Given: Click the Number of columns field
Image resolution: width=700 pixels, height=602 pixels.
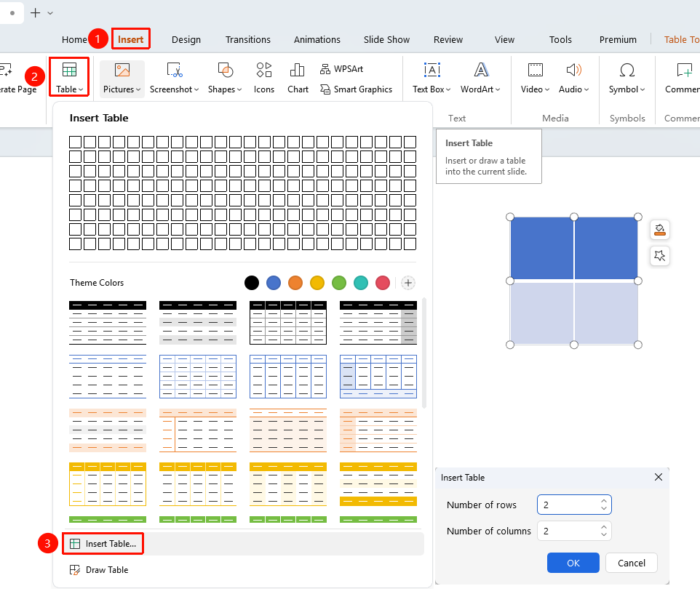Looking at the screenshot, I should coord(574,531).
